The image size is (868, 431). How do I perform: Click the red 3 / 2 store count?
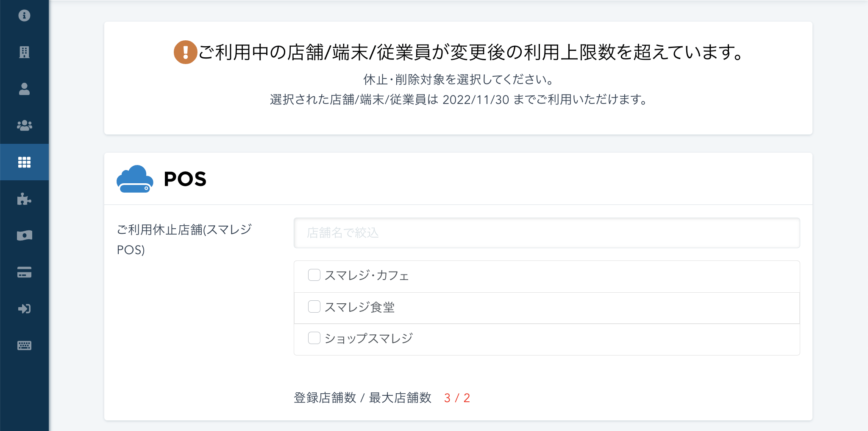click(x=457, y=398)
